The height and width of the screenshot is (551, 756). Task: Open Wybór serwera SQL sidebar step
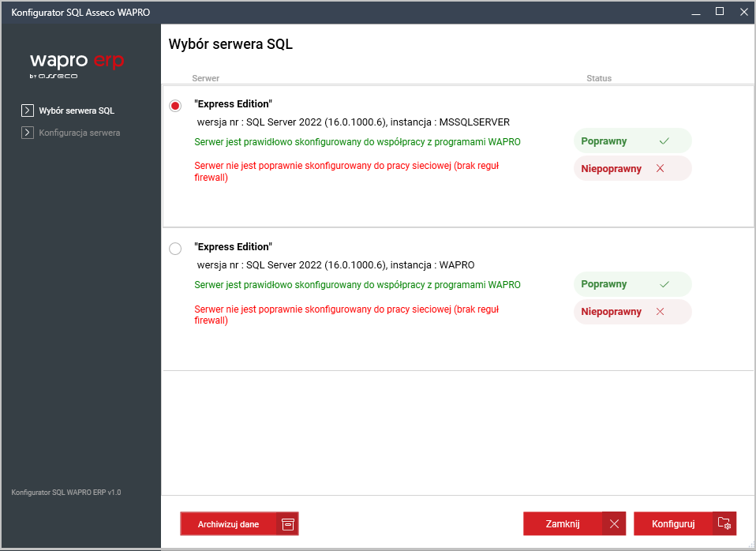(77, 111)
